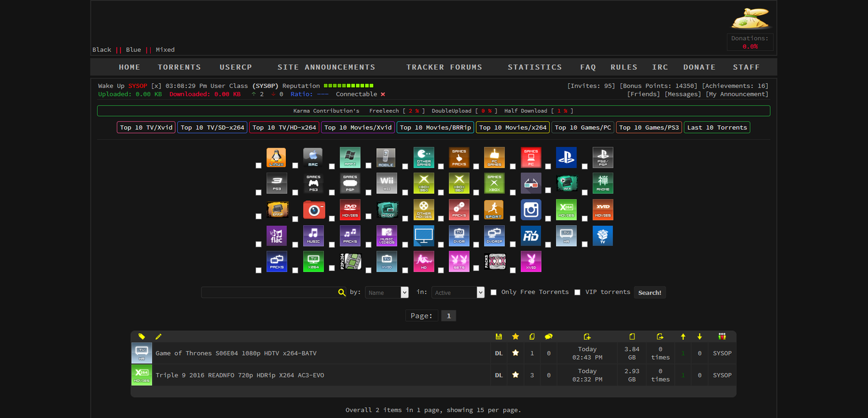Screen dimensions: 868x418
Task: Bookmark Game of Thrones with star icon
Action: click(515, 353)
